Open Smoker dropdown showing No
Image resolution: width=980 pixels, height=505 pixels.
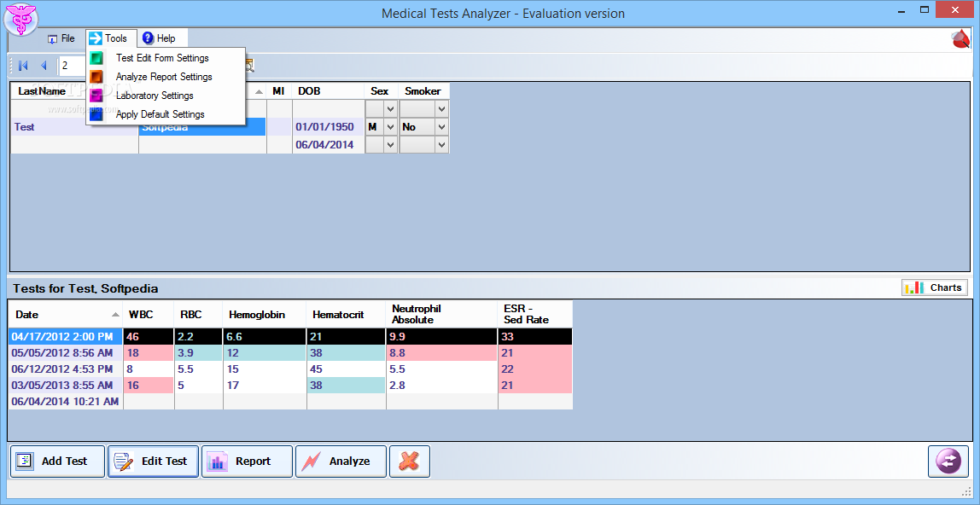442,127
